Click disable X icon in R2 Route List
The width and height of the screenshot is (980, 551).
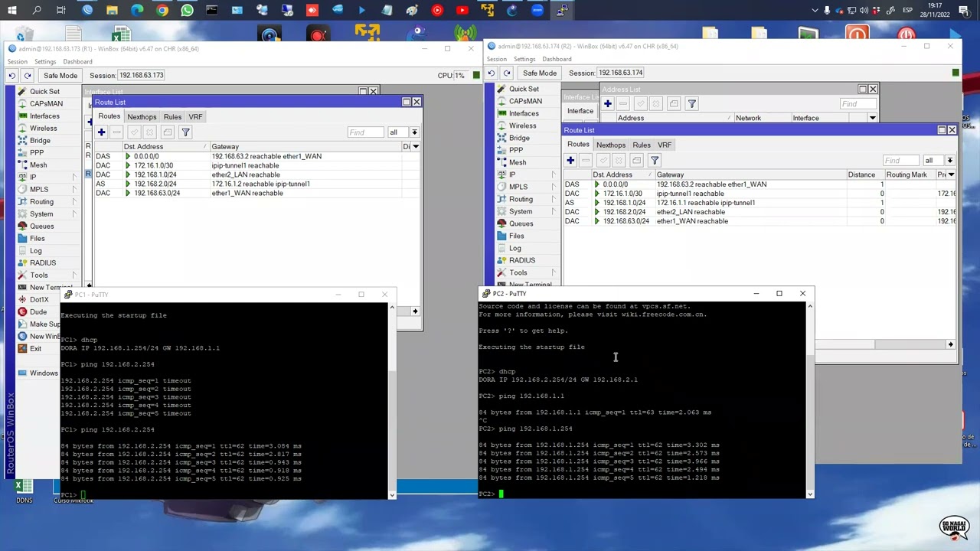pos(619,161)
